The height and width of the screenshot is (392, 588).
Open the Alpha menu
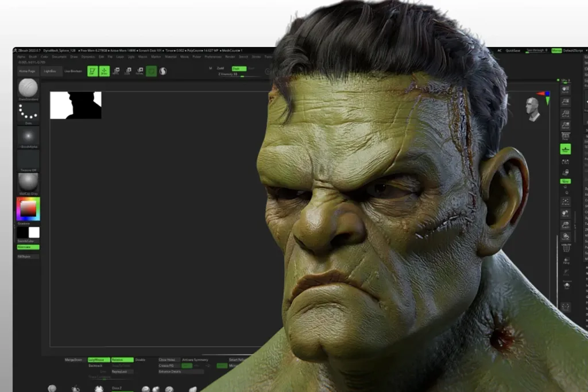click(21, 57)
